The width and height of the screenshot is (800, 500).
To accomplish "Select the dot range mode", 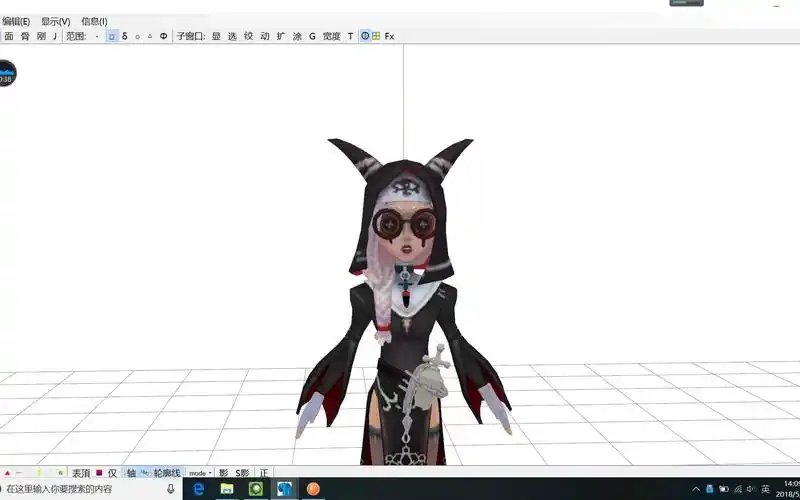I will tap(97, 36).
